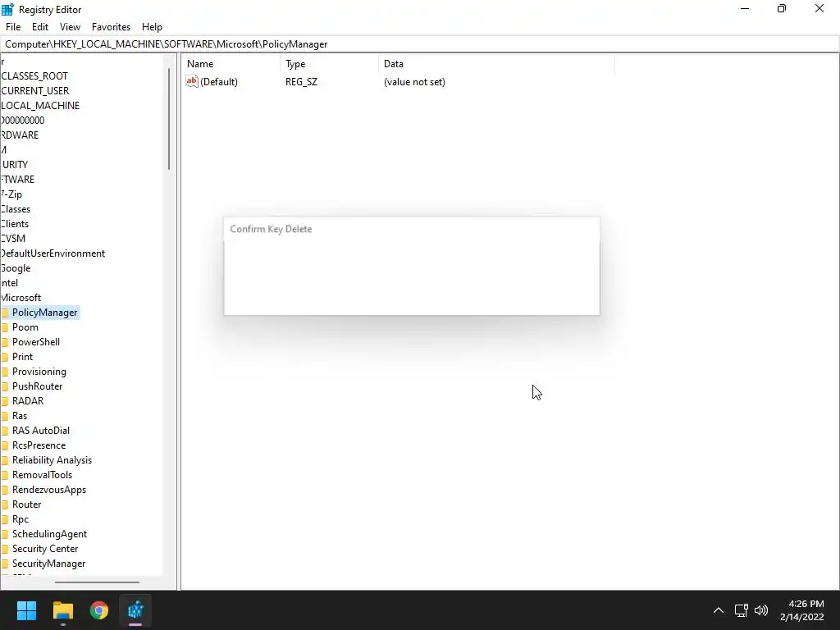Select the Rpc key
The image size is (840, 630).
pos(21,519)
